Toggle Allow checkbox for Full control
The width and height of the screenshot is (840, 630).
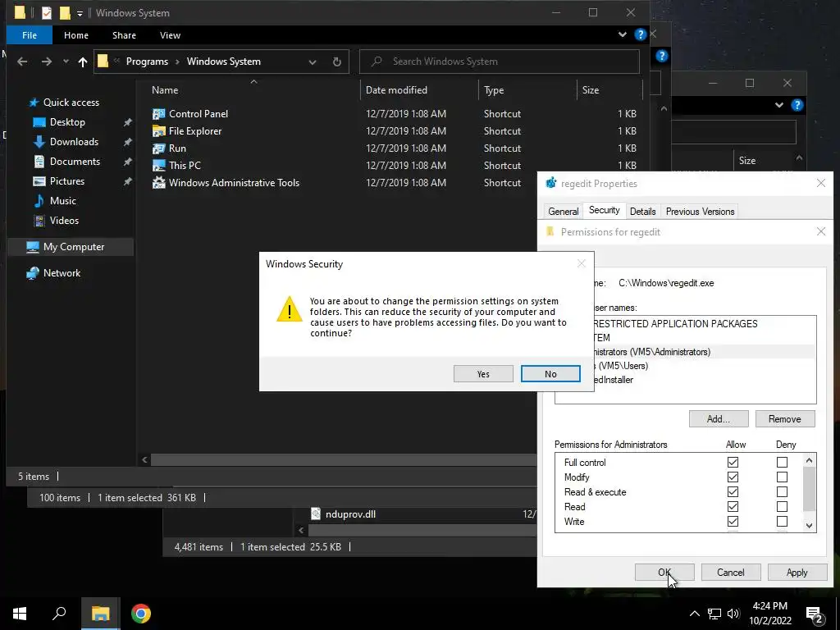coord(733,462)
